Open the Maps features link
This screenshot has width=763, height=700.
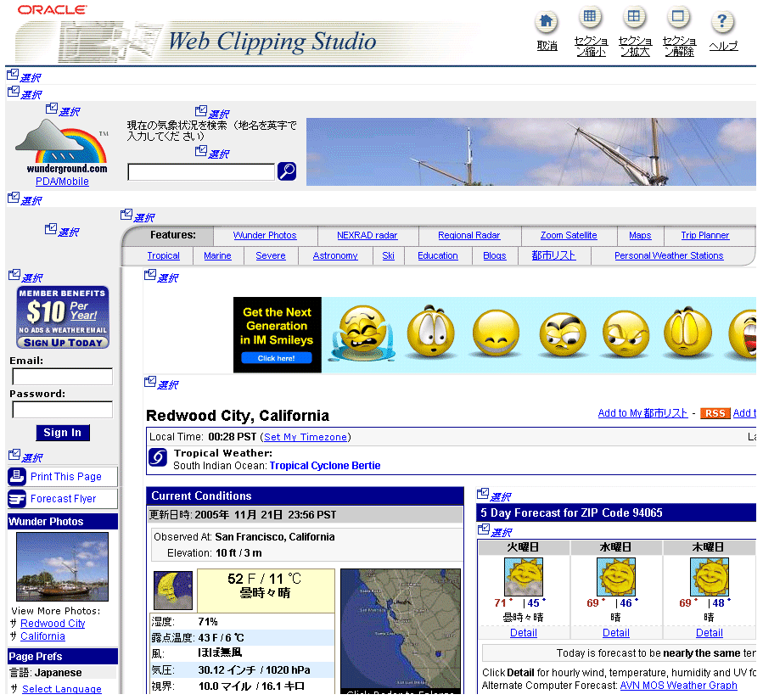[640, 235]
